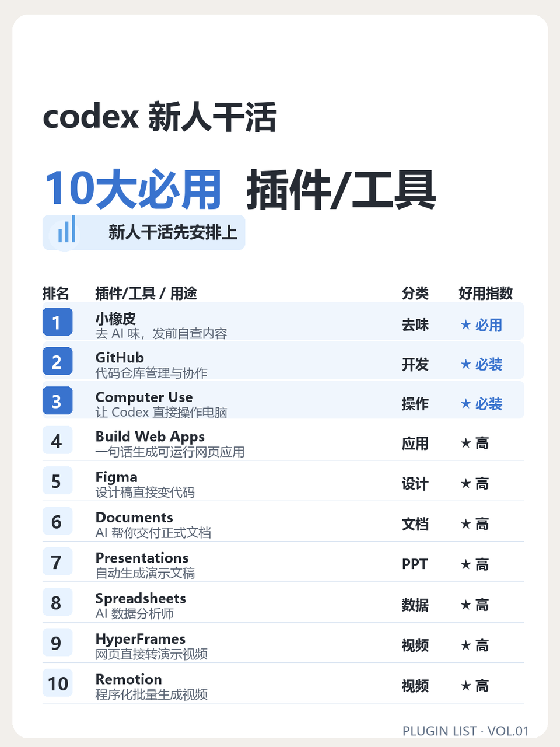Select the '小橡皮' plugin name

point(116,319)
